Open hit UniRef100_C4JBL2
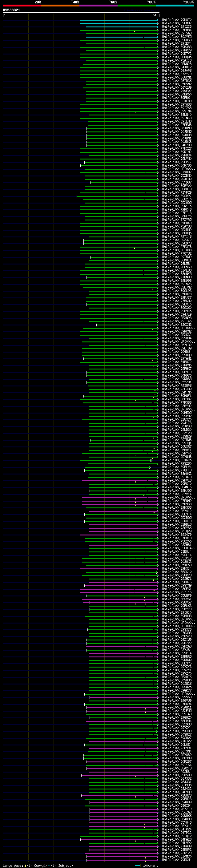The height and width of the screenshot is (868, 197). tap(177, 67)
